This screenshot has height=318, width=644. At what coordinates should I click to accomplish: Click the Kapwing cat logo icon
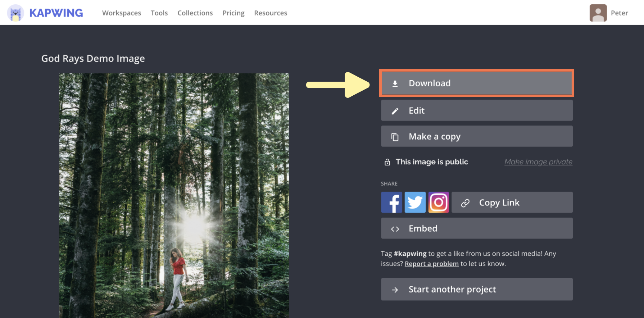pos(15,13)
